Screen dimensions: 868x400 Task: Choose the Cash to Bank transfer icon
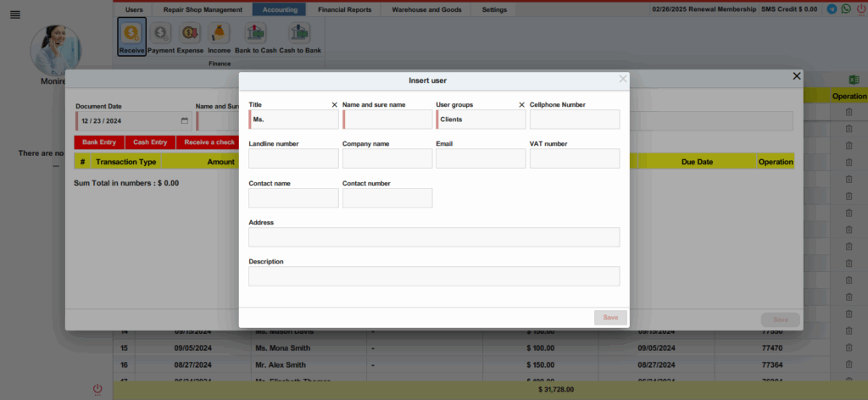[x=300, y=36]
